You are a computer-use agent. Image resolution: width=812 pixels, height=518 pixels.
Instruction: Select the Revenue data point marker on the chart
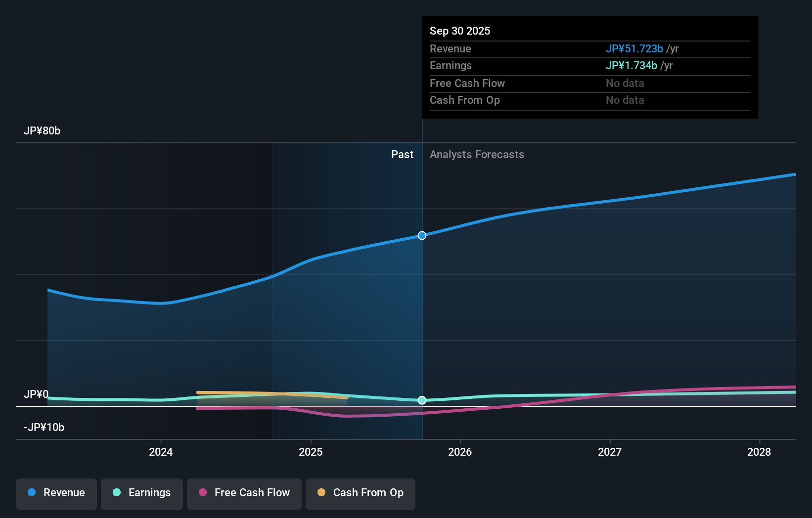click(421, 236)
